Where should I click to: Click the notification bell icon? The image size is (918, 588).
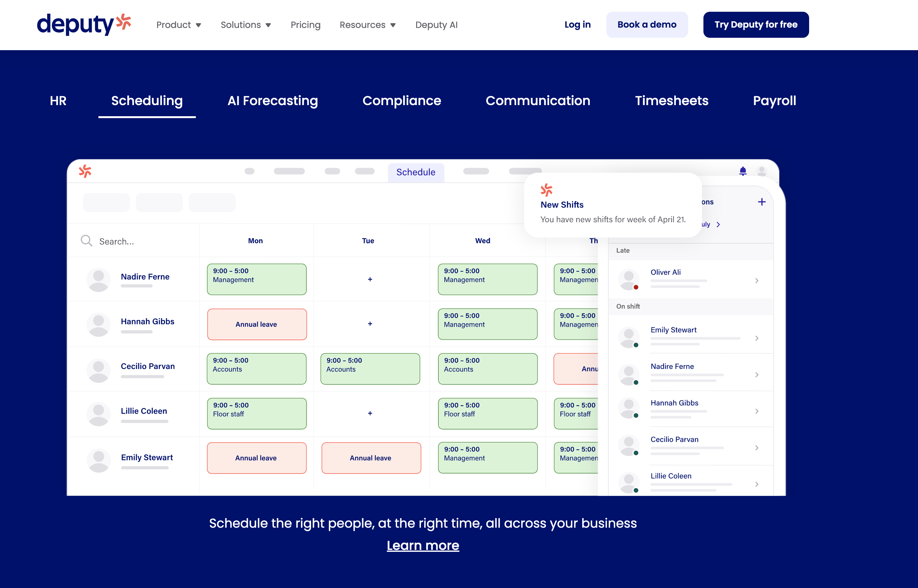(743, 171)
